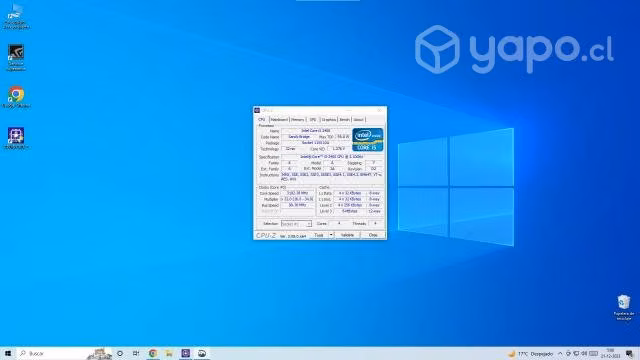
Task: Click the Intel Core i5 logo badge
Action: pyautogui.click(x=367, y=140)
